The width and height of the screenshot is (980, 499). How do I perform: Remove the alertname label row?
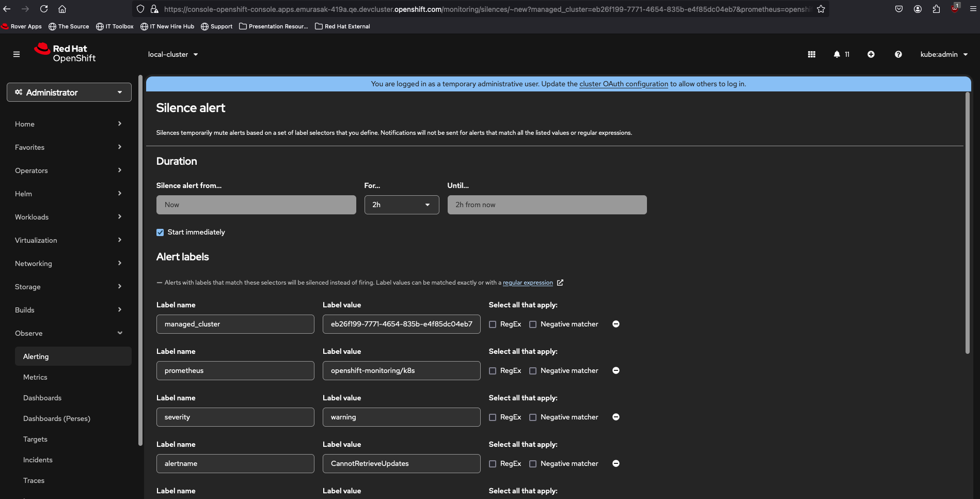click(616, 463)
